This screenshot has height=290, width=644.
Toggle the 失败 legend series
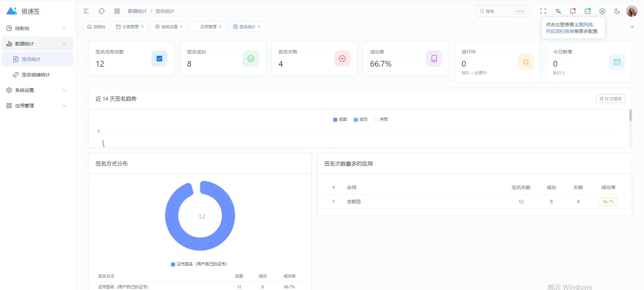coord(381,119)
